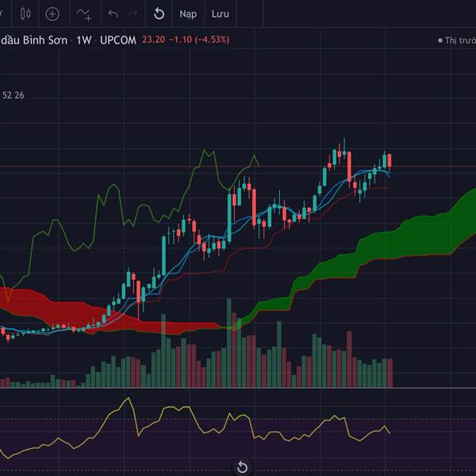Click the Bình Sơn symbol name
This screenshot has height=476, width=476.
[x=45, y=40]
